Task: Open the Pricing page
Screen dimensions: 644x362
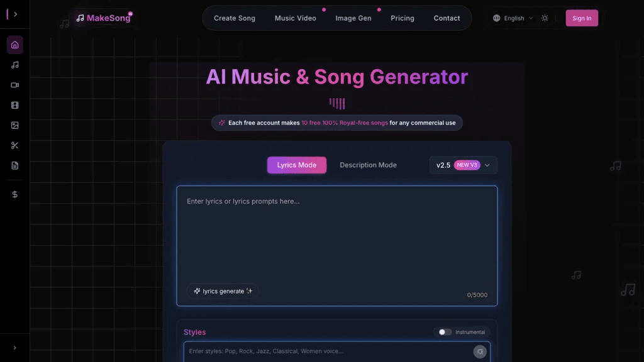Action: [x=402, y=18]
